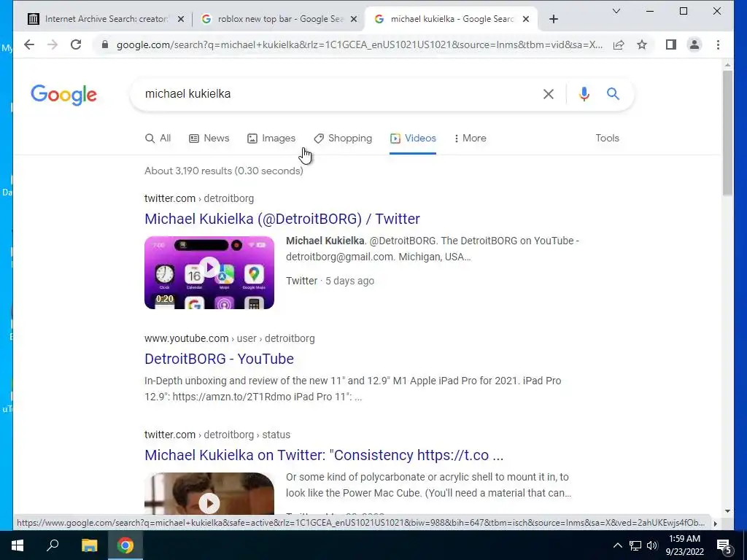Close the Internet Archive Search tab

(181, 19)
